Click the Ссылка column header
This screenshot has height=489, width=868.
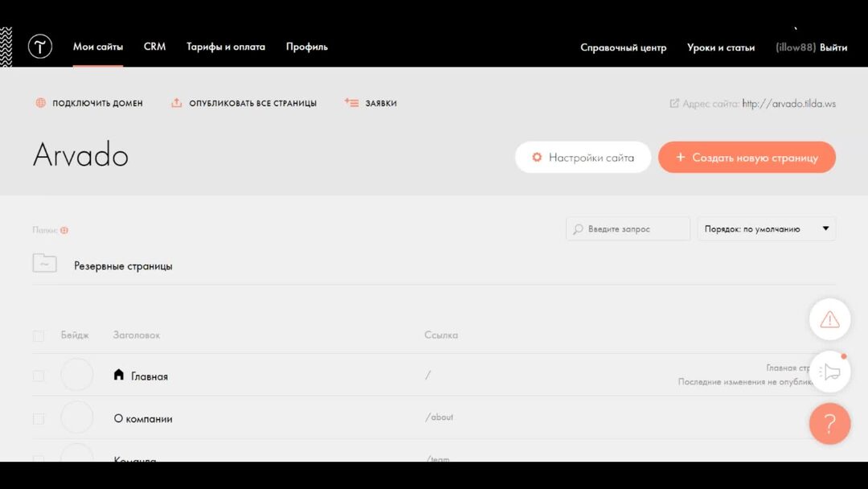[x=441, y=335]
